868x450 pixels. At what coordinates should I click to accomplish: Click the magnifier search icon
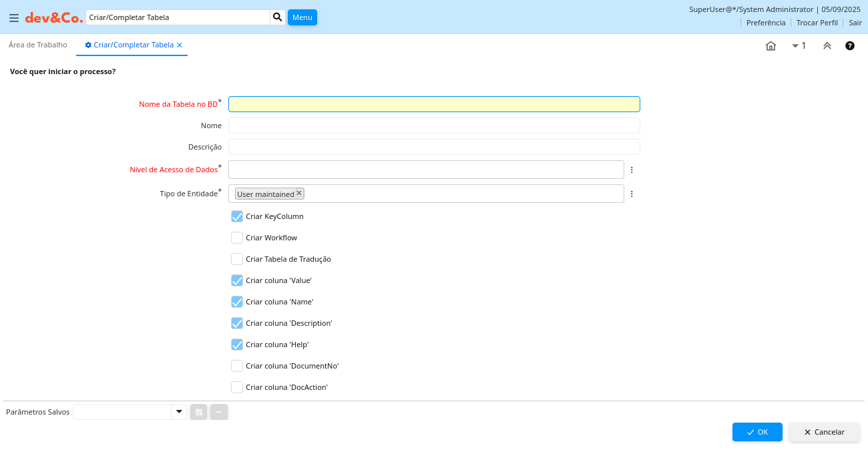click(x=277, y=17)
